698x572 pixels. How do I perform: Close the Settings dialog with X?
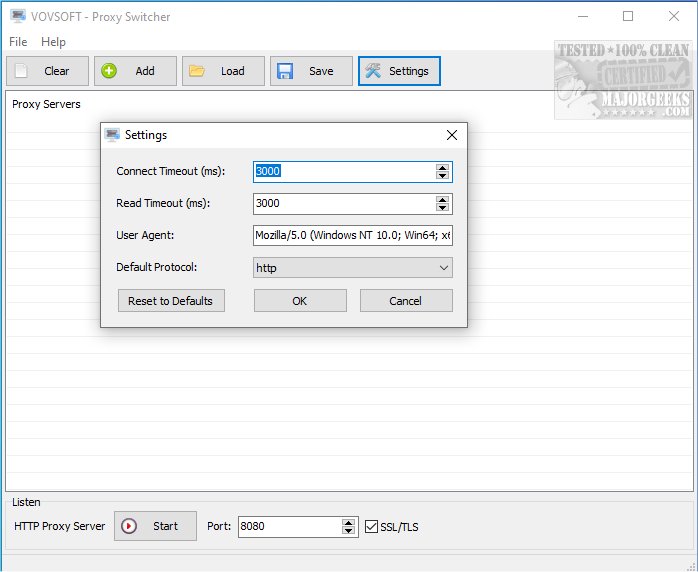(x=452, y=135)
